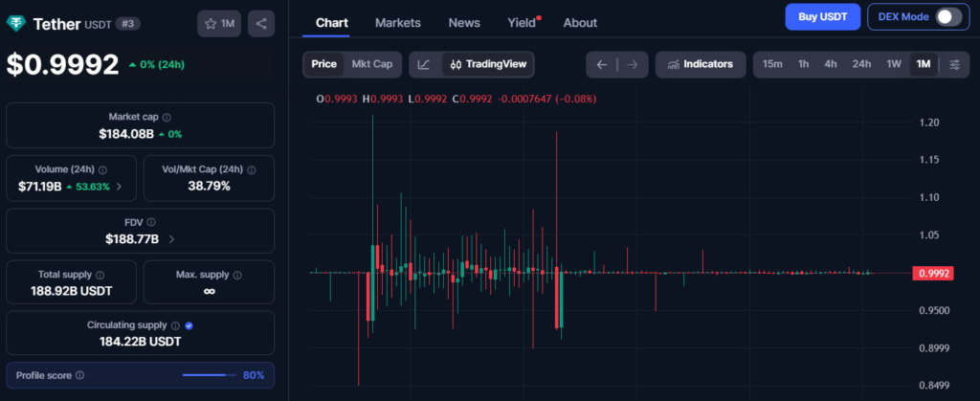
Task: Click the Profile score progress bar
Action: click(210, 375)
